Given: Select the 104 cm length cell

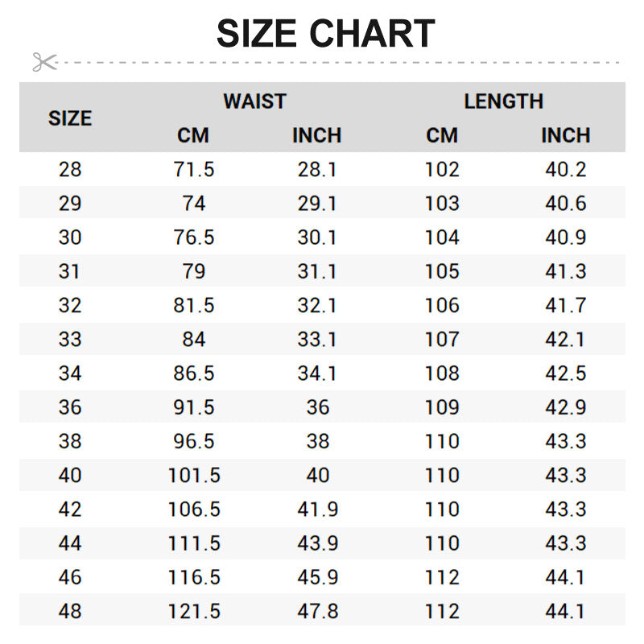Looking at the screenshot, I should 442,237.
